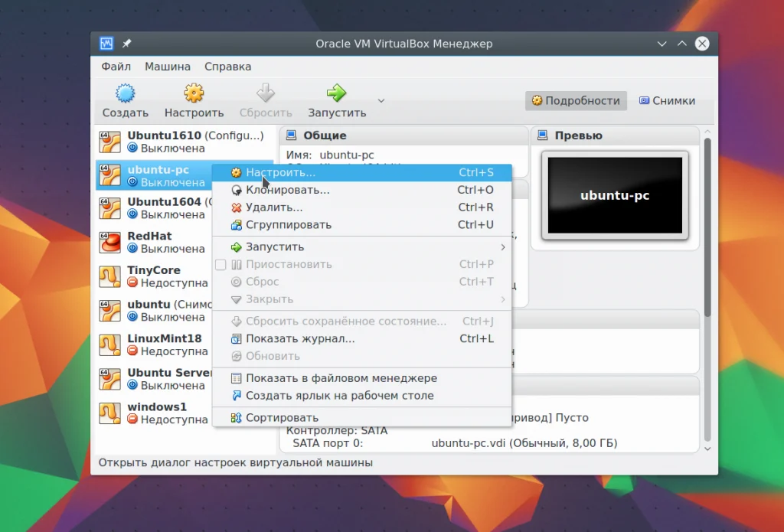Choose Сортировать in the context menu
This screenshot has height=532, width=784.
pyautogui.click(x=362, y=418)
